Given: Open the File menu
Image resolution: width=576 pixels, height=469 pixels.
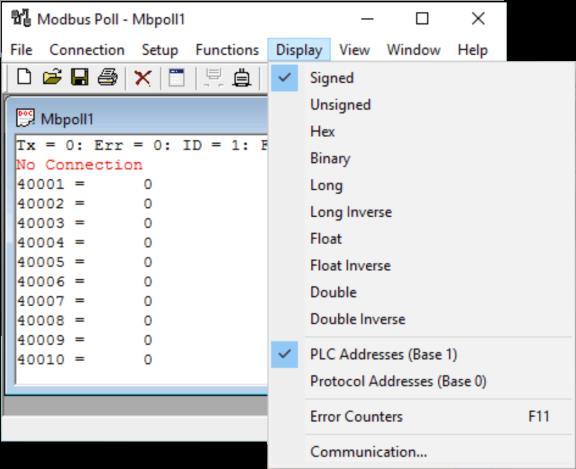Looking at the screenshot, I should (x=21, y=50).
